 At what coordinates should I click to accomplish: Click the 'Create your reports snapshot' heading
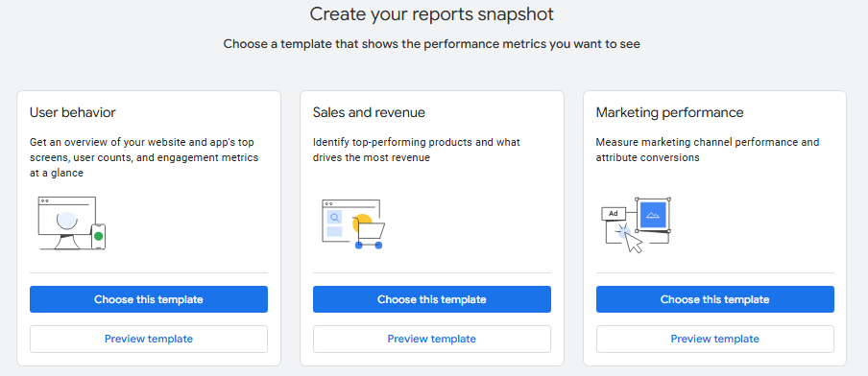click(x=432, y=13)
